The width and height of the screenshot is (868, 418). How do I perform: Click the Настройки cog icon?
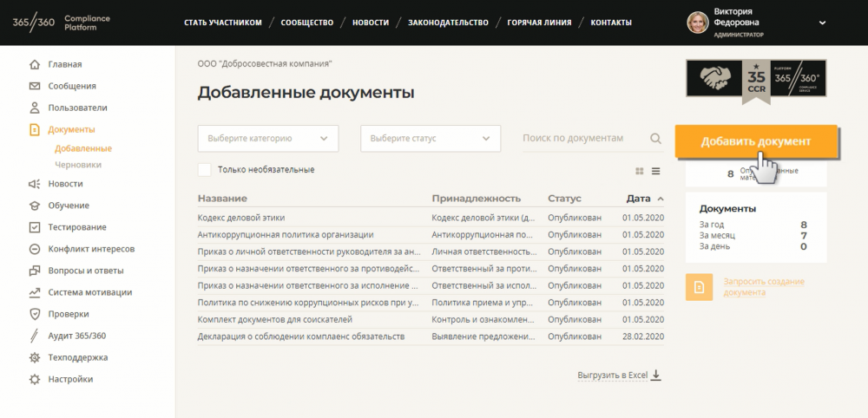(35, 379)
